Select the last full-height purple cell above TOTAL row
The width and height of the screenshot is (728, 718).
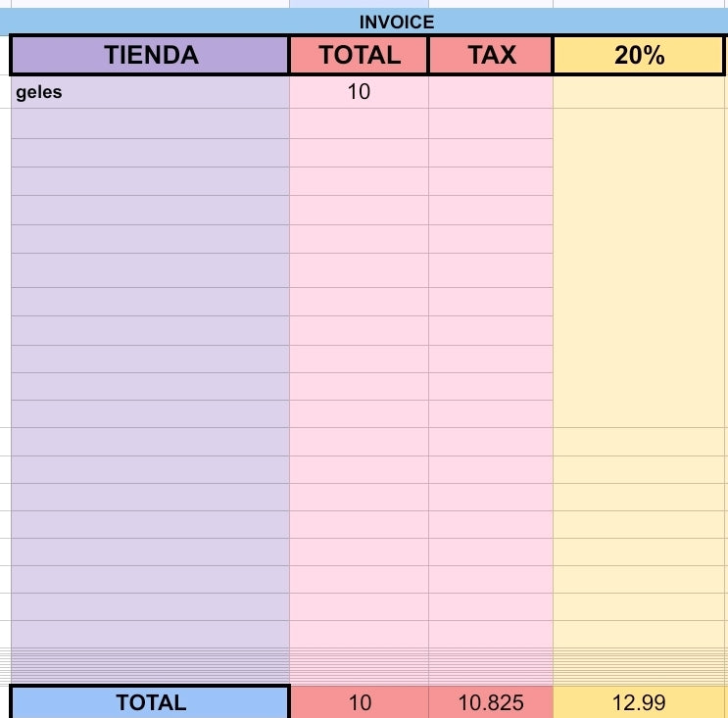tap(150, 634)
